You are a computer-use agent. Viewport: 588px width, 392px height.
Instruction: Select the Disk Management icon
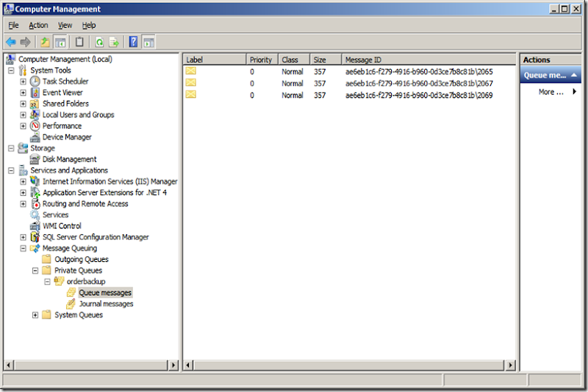pos(35,159)
